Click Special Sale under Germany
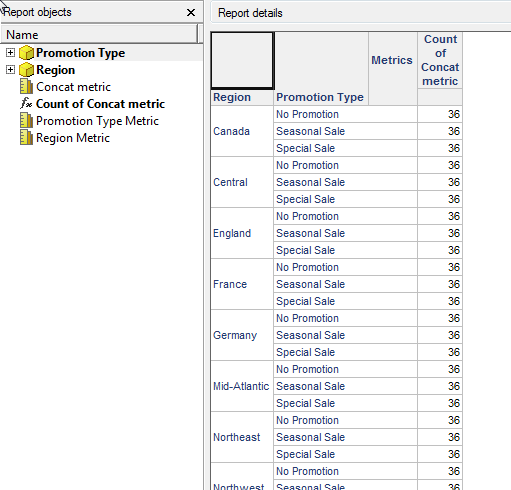Image resolution: width=511 pixels, height=490 pixels. (345, 352)
